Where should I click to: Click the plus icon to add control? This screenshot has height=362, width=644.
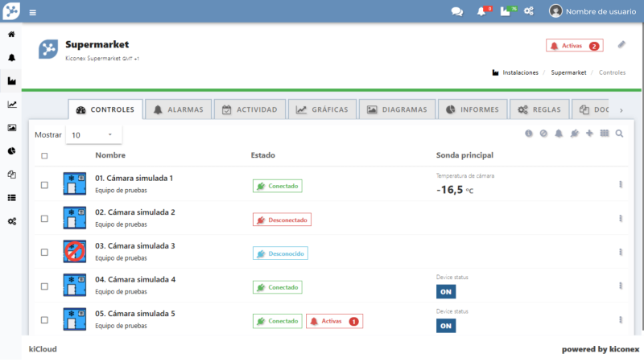click(589, 134)
